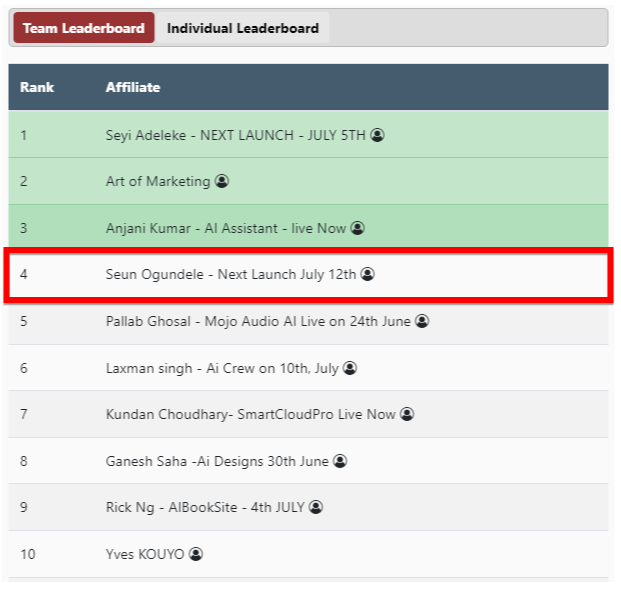Click Pallab Ghosal Mojo Audio AI text
Image resolution: width=621 pixels, height=592 pixels.
tap(259, 321)
